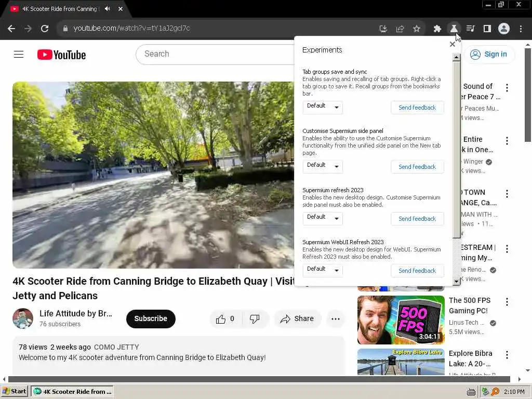Open the Explore Bibra Lake thumbnail
Image resolution: width=532 pixels, height=399 pixels.
[401, 362]
